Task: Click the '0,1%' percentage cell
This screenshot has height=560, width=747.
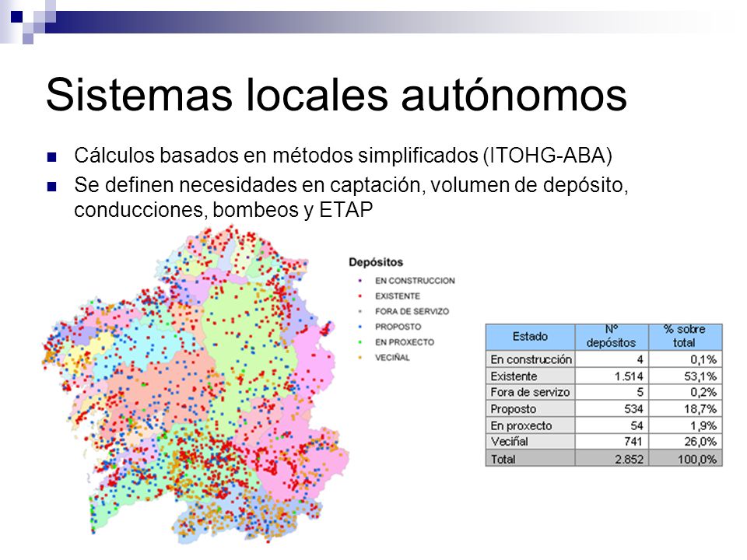Action: pyautogui.click(x=685, y=359)
